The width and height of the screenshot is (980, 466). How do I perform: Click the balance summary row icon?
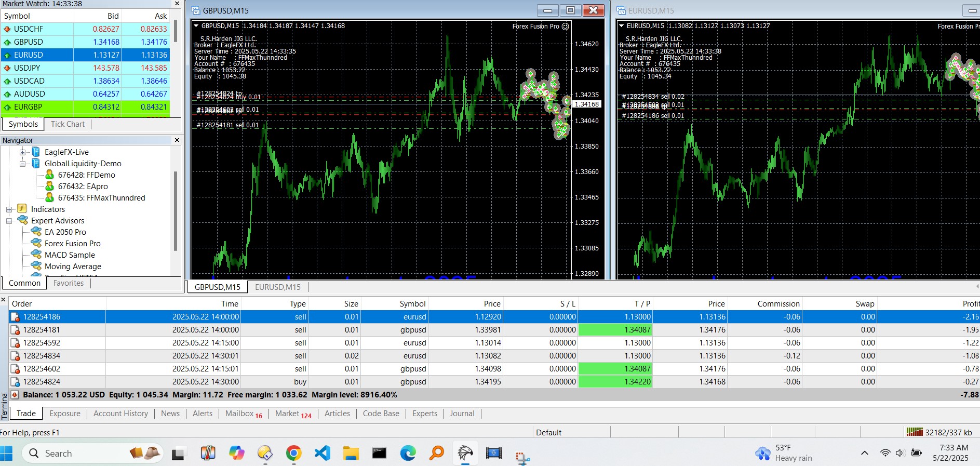pos(15,395)
